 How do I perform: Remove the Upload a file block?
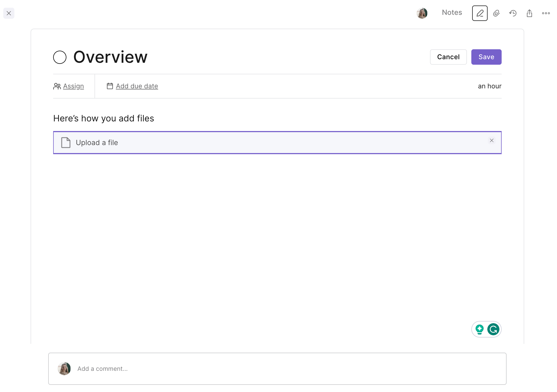click(491, 140)
